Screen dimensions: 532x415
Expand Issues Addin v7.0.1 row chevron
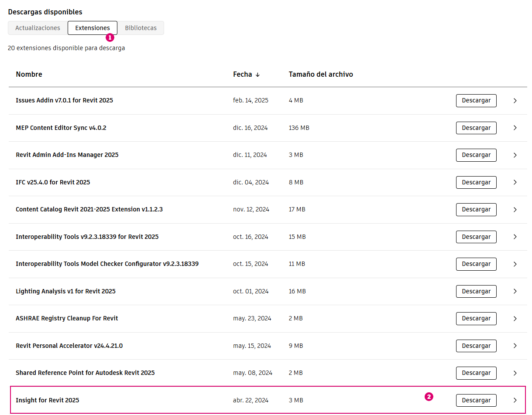[x=515, y=101]
